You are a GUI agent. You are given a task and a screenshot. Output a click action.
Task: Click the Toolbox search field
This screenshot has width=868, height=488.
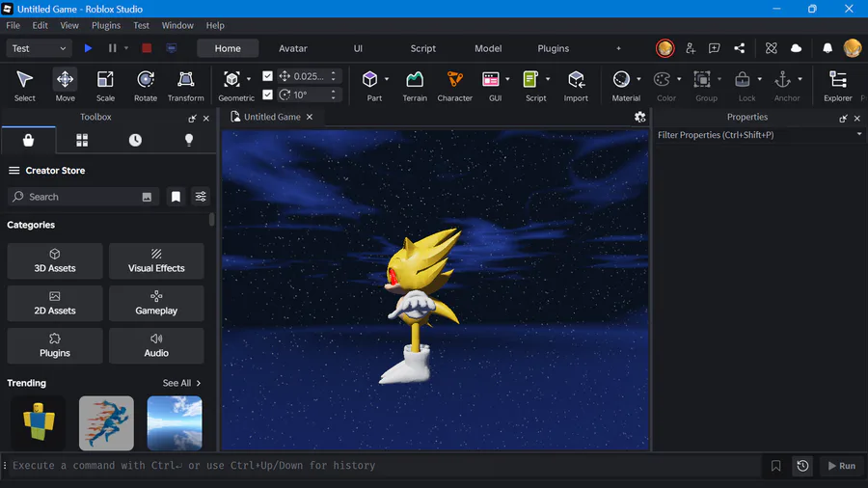pos(83,197)
